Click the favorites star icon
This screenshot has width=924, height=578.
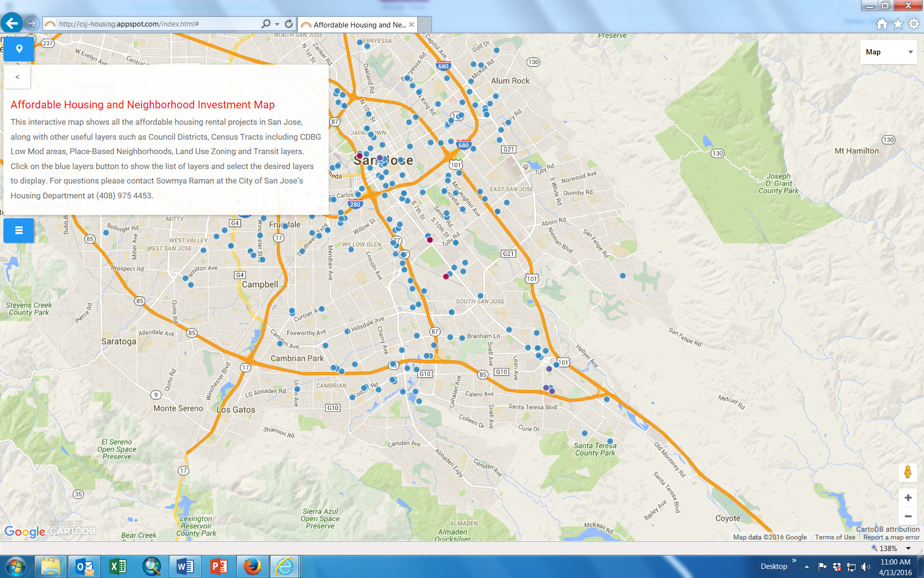click(898, 24)
